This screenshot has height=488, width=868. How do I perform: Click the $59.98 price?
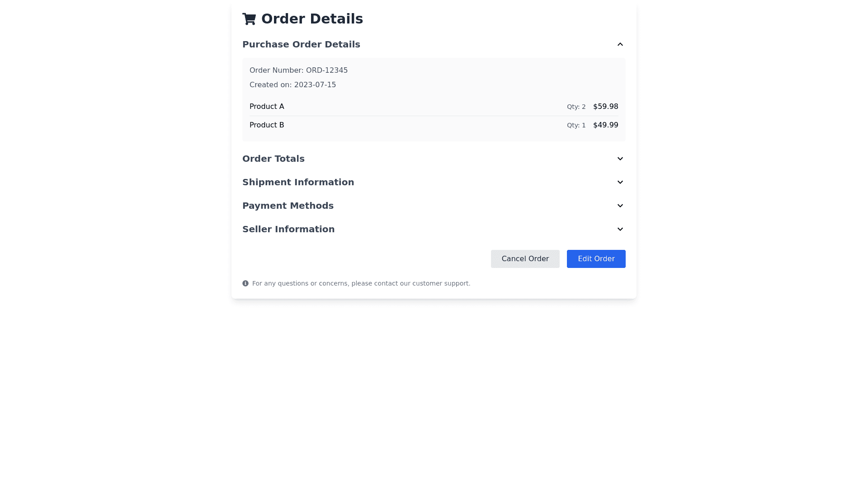coord(605,107)
